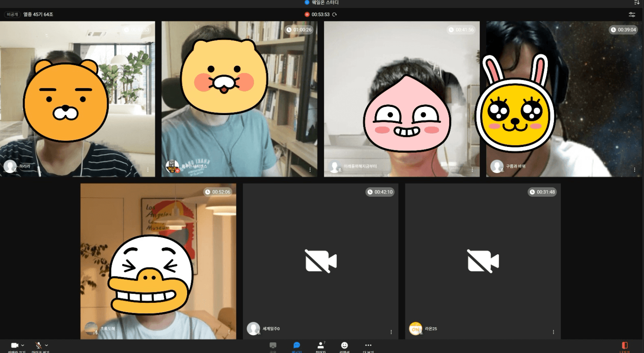644x353 pixels.
Task: Open the chat message panel
Action: point(296,345)
